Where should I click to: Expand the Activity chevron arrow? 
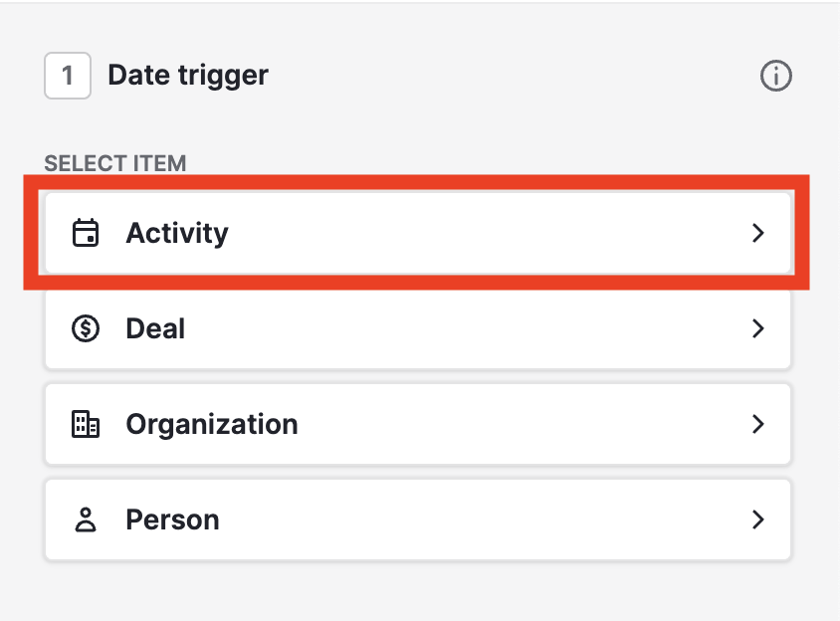click(758, 233)
